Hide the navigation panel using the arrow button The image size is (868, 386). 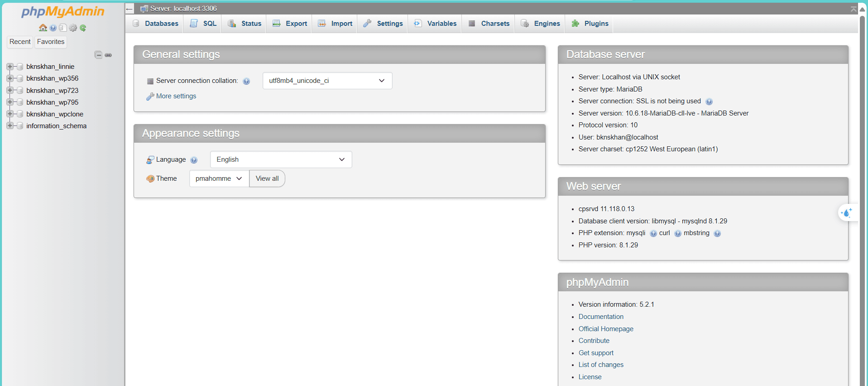(129, 9)
